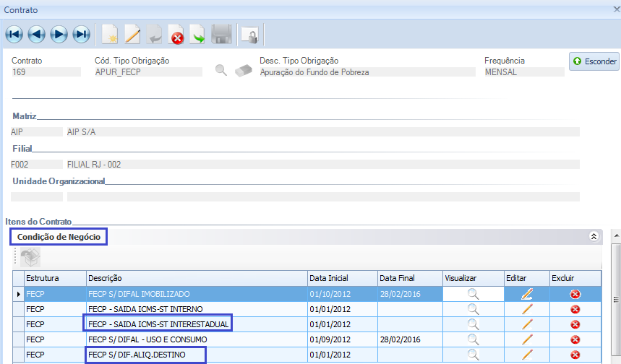Click the Esconder button
Viewport: 621px width, 364px height.
tap(594, 61)
